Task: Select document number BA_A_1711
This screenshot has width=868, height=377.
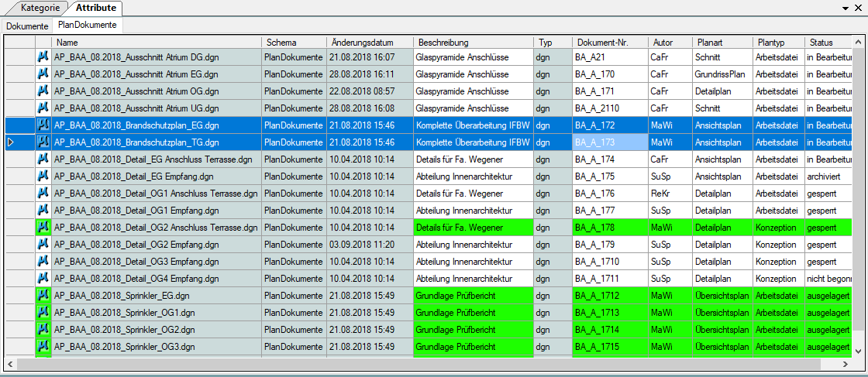Action: [610, 279]
